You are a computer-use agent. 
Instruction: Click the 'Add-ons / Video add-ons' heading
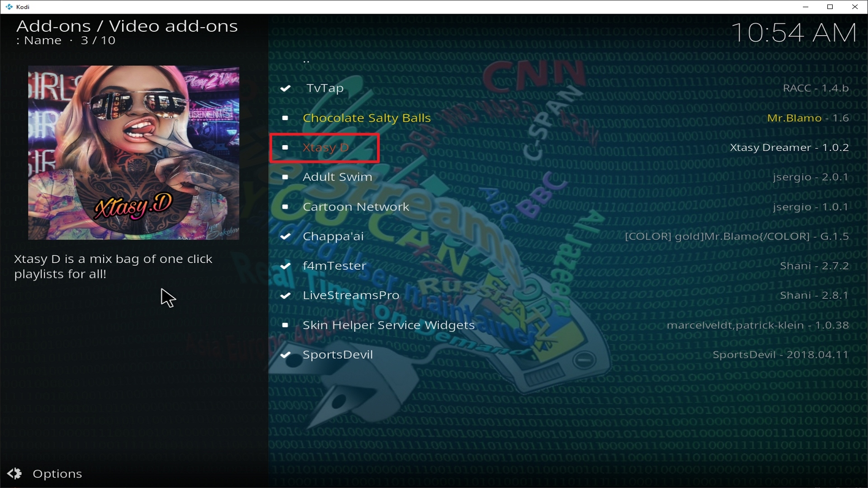click(x=127, y=26)
